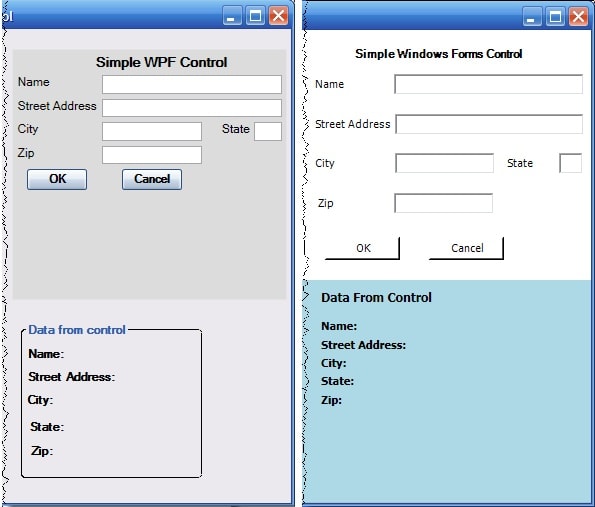The height and width of the screenshot is (507, 595).
Task: Click the City field in Windows Forms window
Action: pyautogui.click(x=444, y=163)
